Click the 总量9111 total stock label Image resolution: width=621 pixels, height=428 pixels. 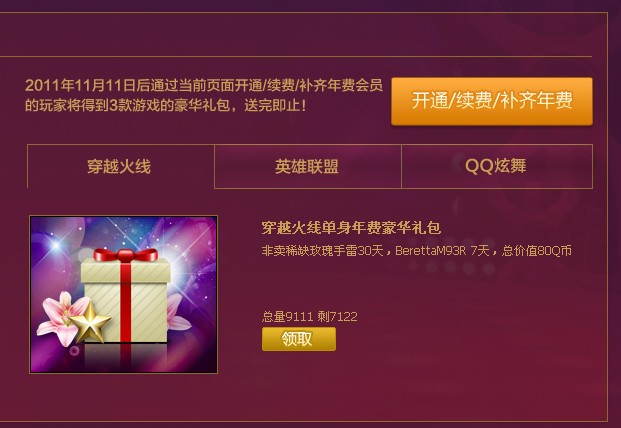[288, 316]
